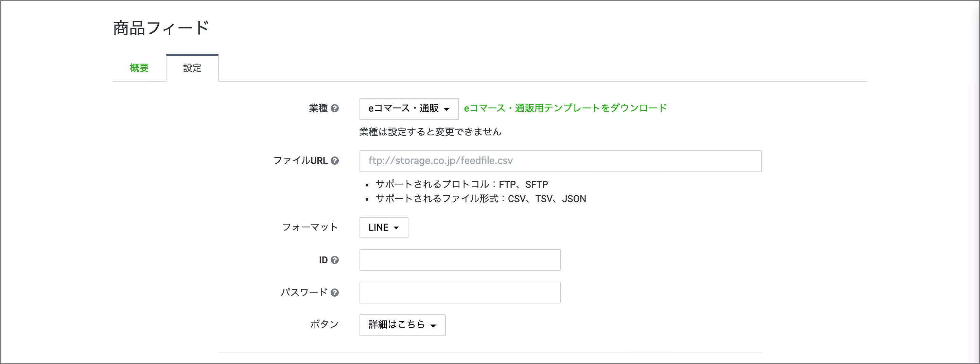Focus the ID text field
The height and width of the screenshot is (364, 980).
coord(459,260)
